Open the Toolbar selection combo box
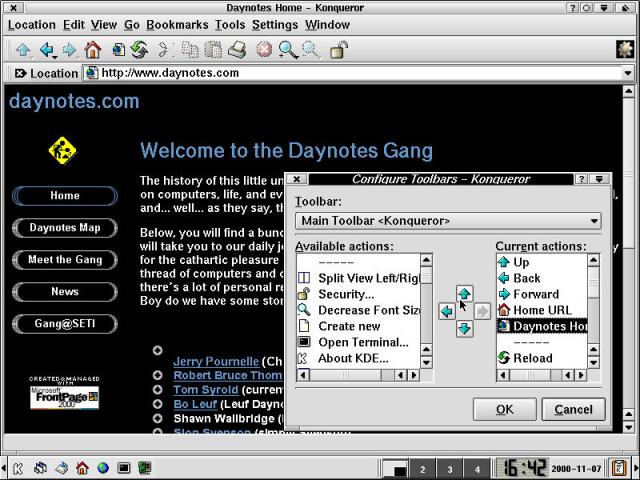Image resolution: width=640 pixels, height=480 pixels. pyautogui.click(x=447, y=220)
